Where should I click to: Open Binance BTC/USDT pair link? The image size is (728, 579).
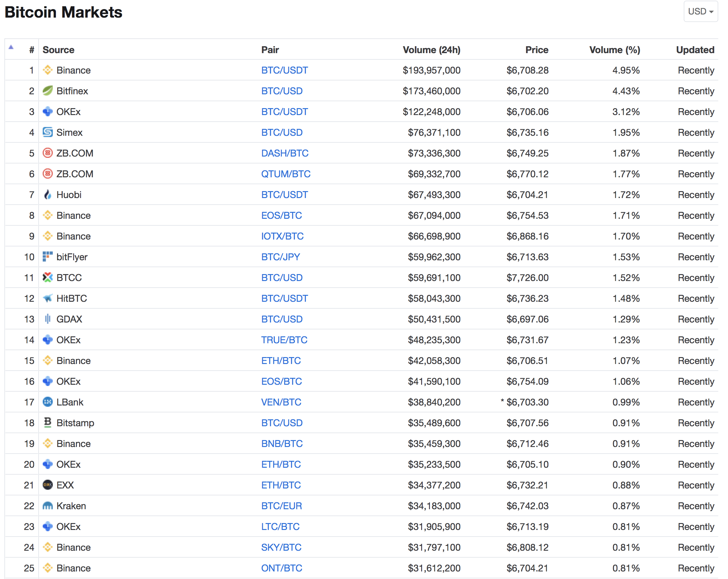click(x=284, y=70)
